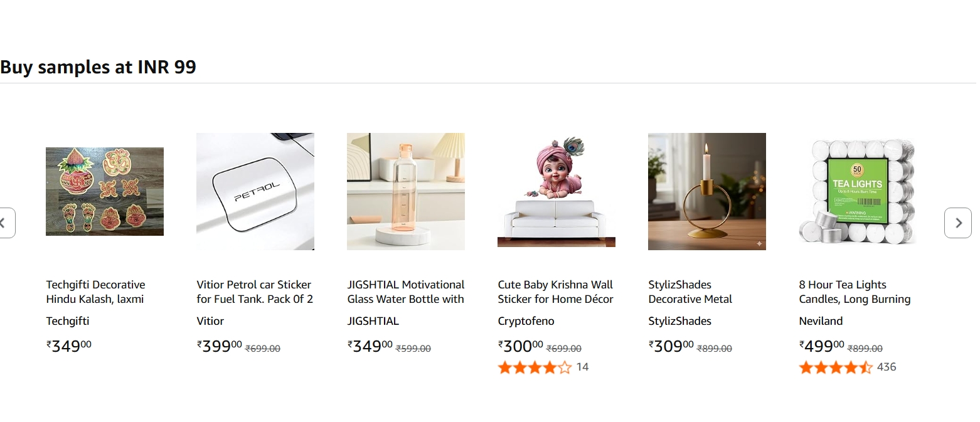Click the JIGSHTIAL Motivational Glass Water Bottle title
Screen dimensions: 980x422
point(405,292)
